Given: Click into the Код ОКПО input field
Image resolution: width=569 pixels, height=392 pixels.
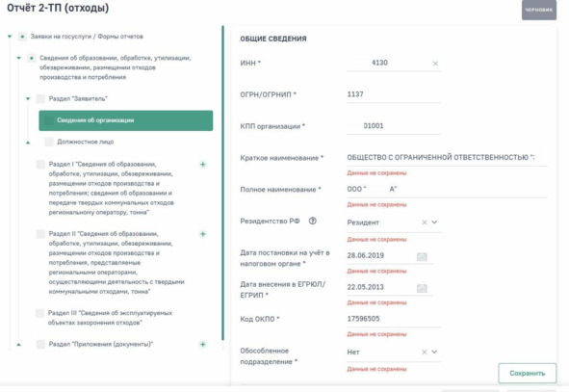Looking at the screenshot, I should [x=394, y=319].
